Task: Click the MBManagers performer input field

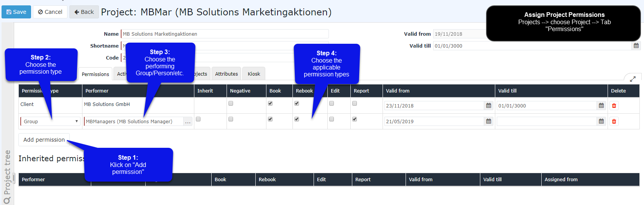Action: (133, 122)
